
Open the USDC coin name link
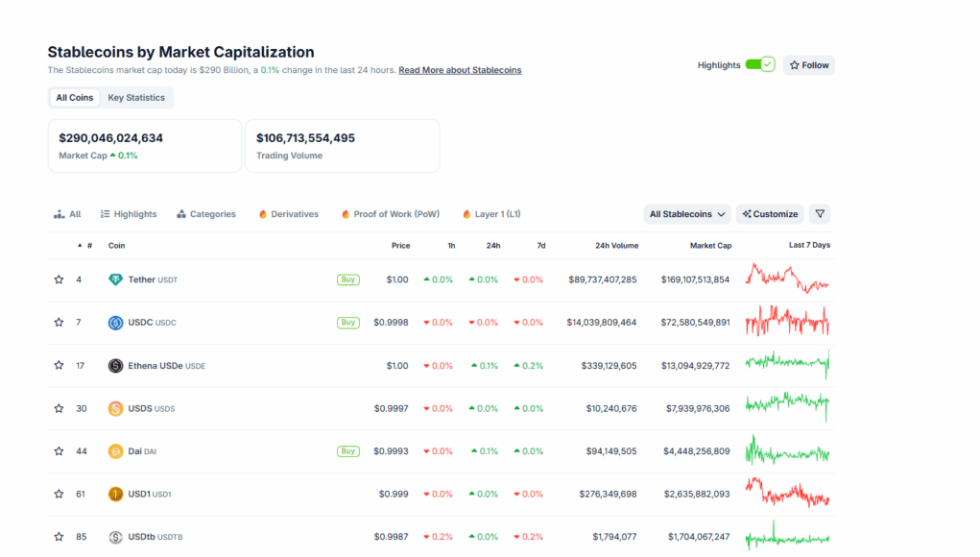click(x=152, y=323)
